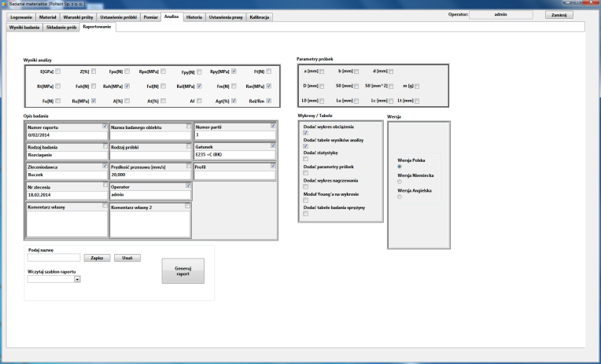The height and width of the screenshot is (364, 601).
Task: Open the Składanie prób subtab
Action: (61, 28)
